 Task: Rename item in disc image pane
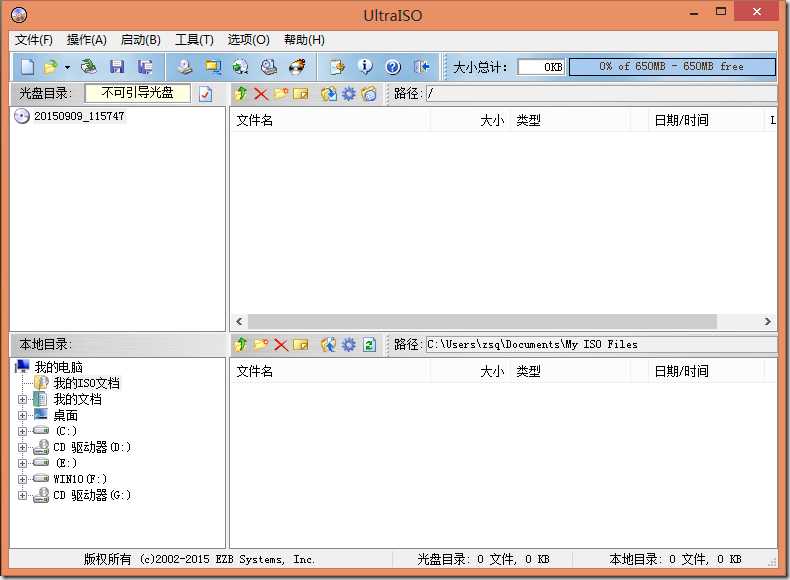tap(301, 94)
